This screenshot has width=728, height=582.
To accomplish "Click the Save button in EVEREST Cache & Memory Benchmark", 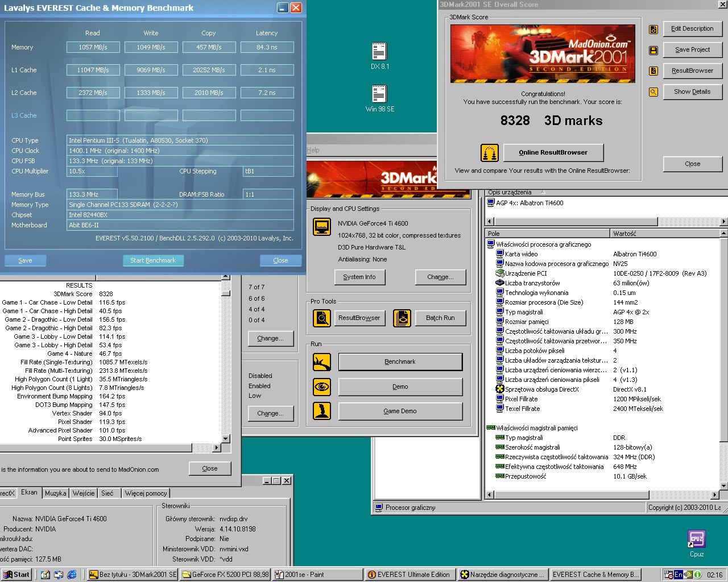I will click(x=25, y=260).
